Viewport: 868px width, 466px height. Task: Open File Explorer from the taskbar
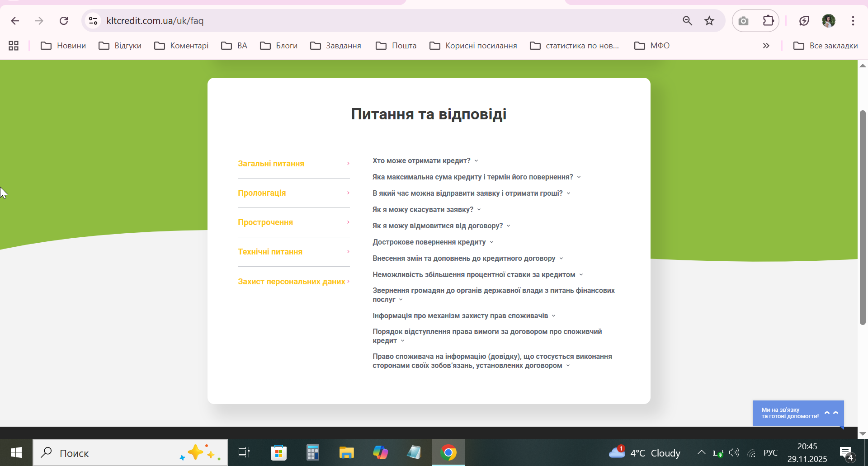coord(346,452)
